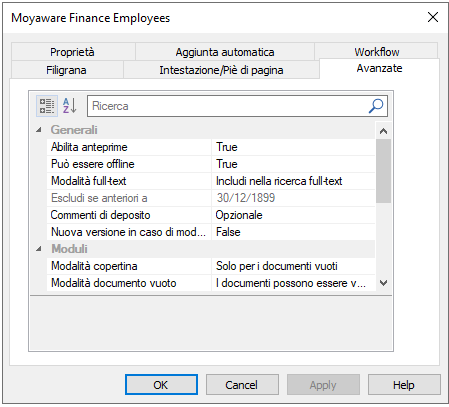Click True value for Può essere offline
Image resolution: width=449 pixels, height=407 pixels.
pyautogui.click(x=293, y=164)
